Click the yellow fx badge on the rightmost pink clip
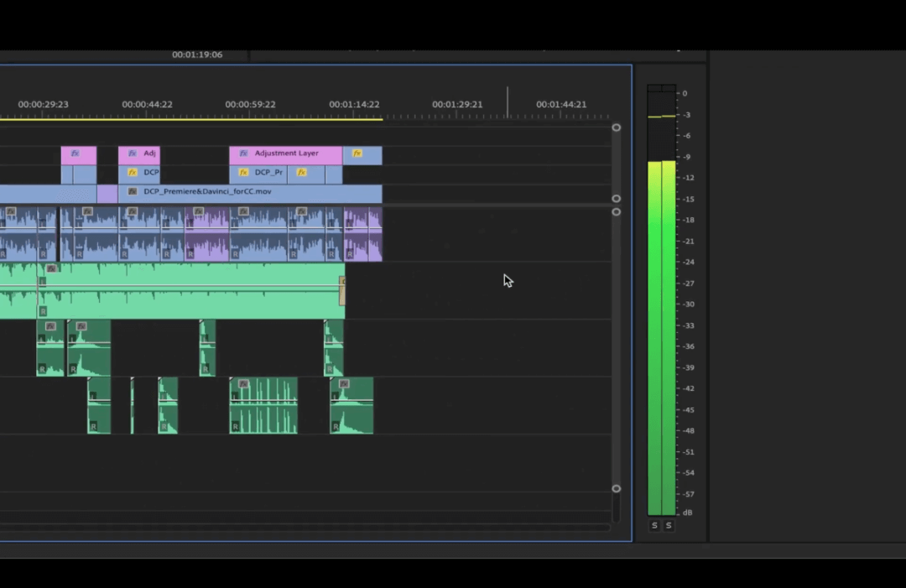 pos(357,154)
